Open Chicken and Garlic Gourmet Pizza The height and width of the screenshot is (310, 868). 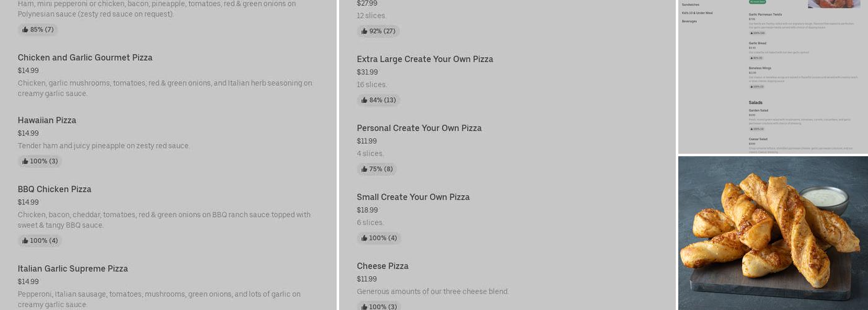pyautogui.click(x=85, y=58)
